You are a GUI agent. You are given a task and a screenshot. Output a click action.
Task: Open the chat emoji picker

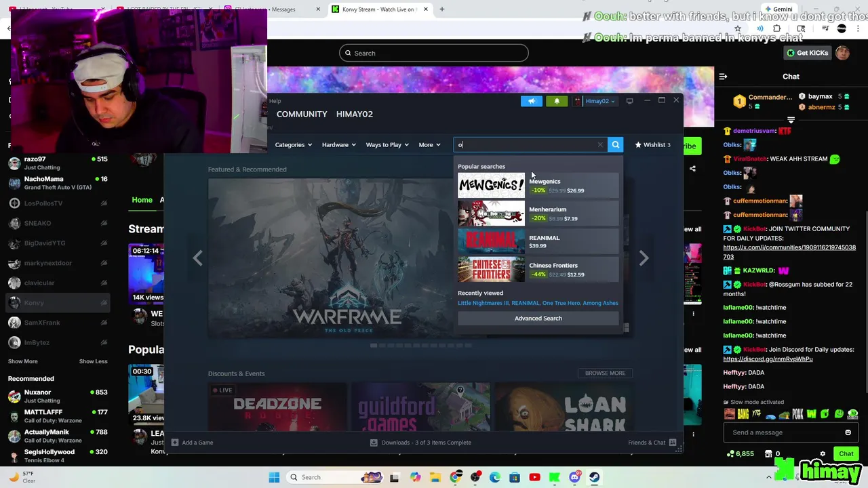[848, 432]
